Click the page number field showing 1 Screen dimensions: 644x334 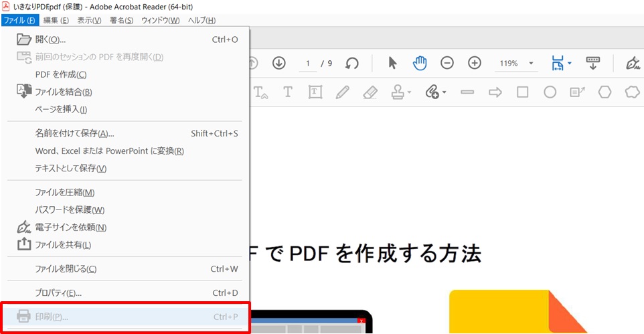[308, 64]
